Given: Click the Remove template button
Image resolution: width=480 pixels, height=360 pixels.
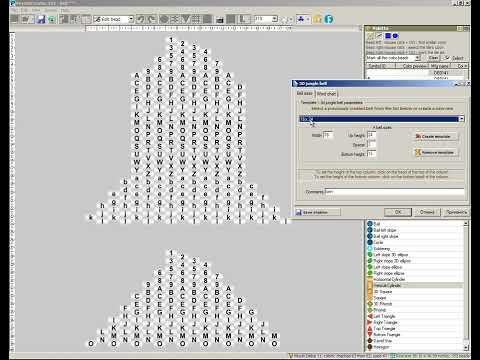Looking at the screenshot, I should [436, 152].
